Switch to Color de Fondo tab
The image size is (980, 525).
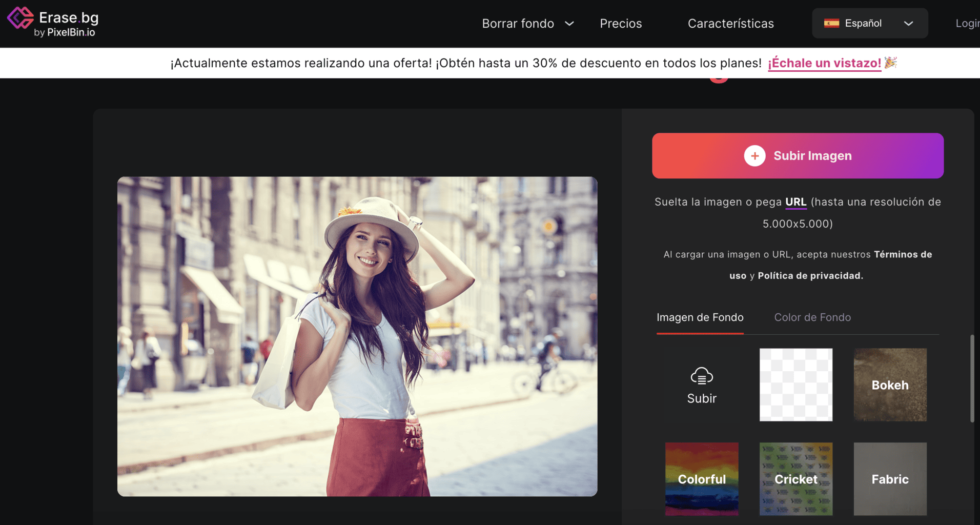pos(812,317)
